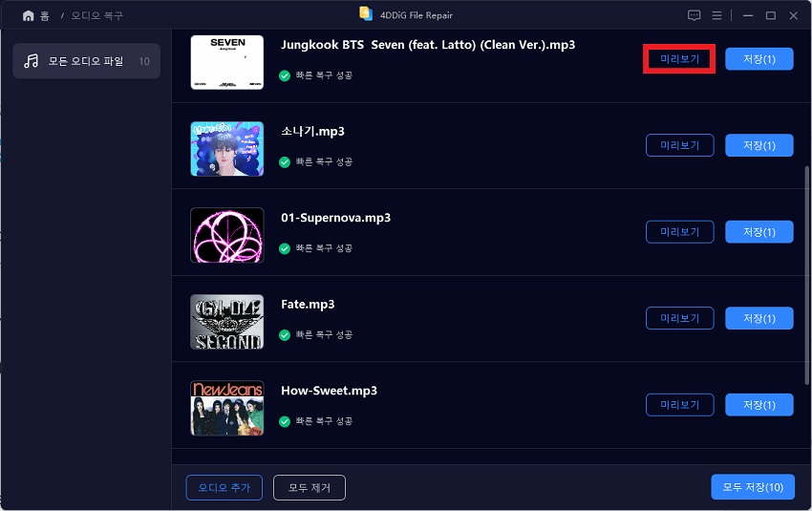This screenshot has height=511, width=812.
Task: Open the NewJeans How-Sweet album thumbnail
Action: click(226, 408)
